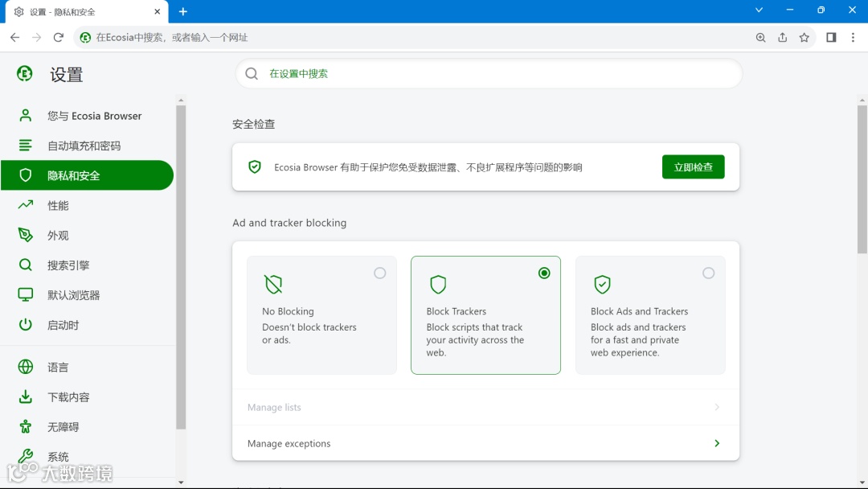Screen dimensions: 868x489
Task: Click the lines icon for 自动填充和密码
Action: [x=26, y=145]
